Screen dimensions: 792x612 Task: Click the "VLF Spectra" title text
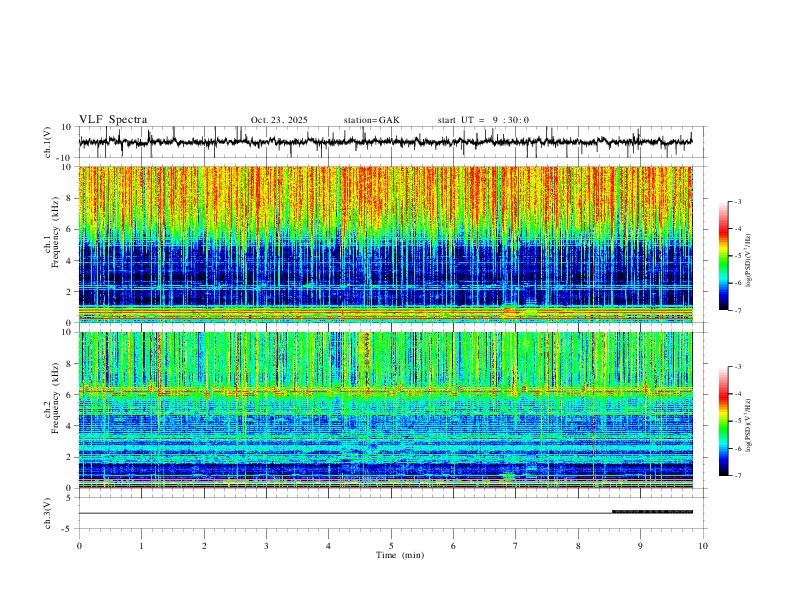coord(113,120)
